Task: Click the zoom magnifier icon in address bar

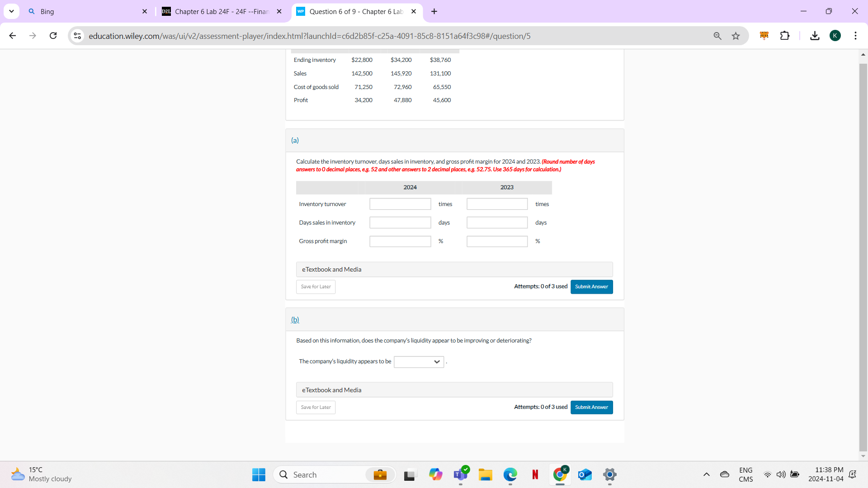Action: click(x=717, y=36)
